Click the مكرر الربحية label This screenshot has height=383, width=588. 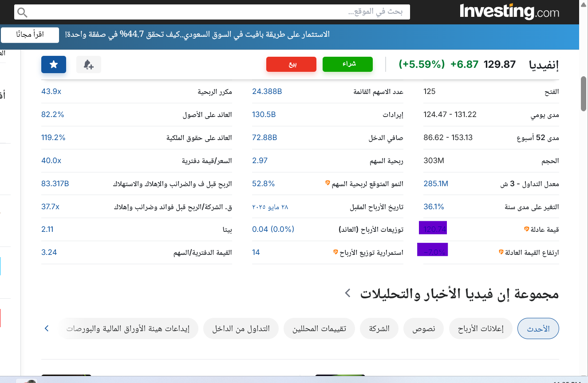coord(215,92)
